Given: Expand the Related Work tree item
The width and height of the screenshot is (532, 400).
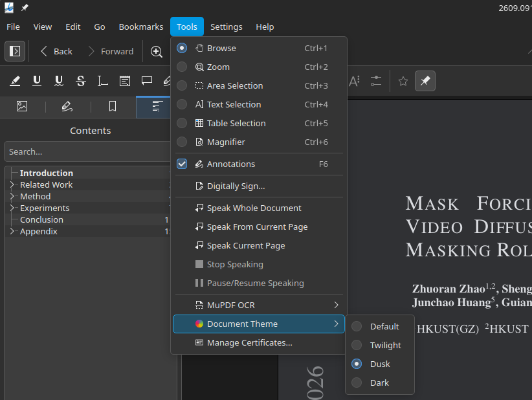Looking at the screenshot, I should 12,184.
